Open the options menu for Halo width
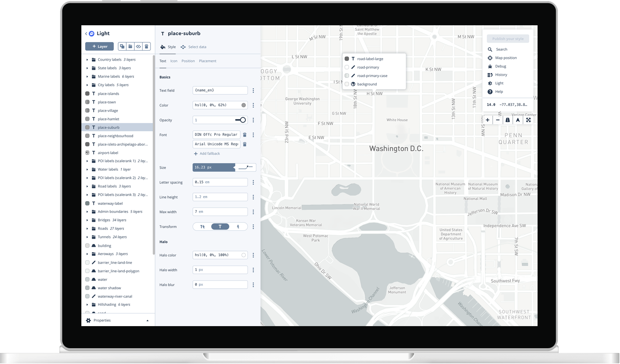The image size is (620, 364). (253, 270)
